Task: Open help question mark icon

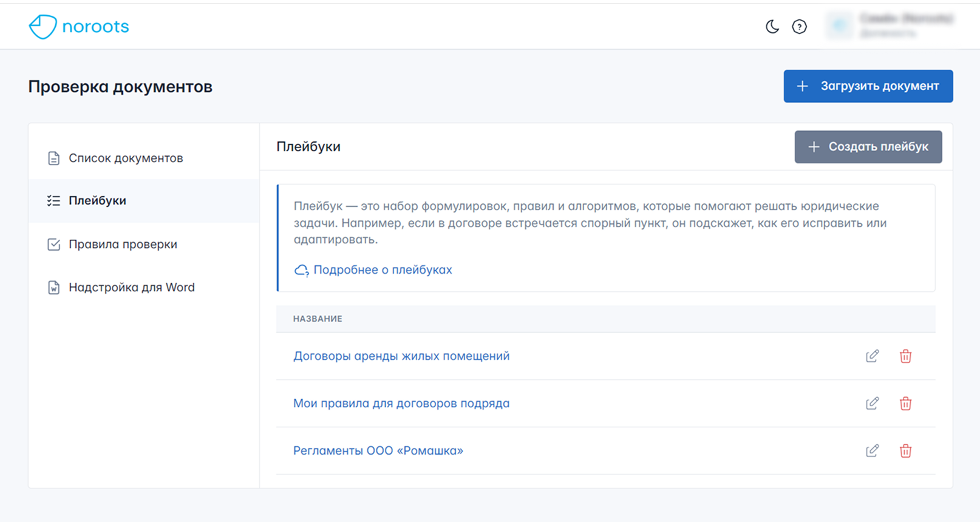Action: [799, 27]
